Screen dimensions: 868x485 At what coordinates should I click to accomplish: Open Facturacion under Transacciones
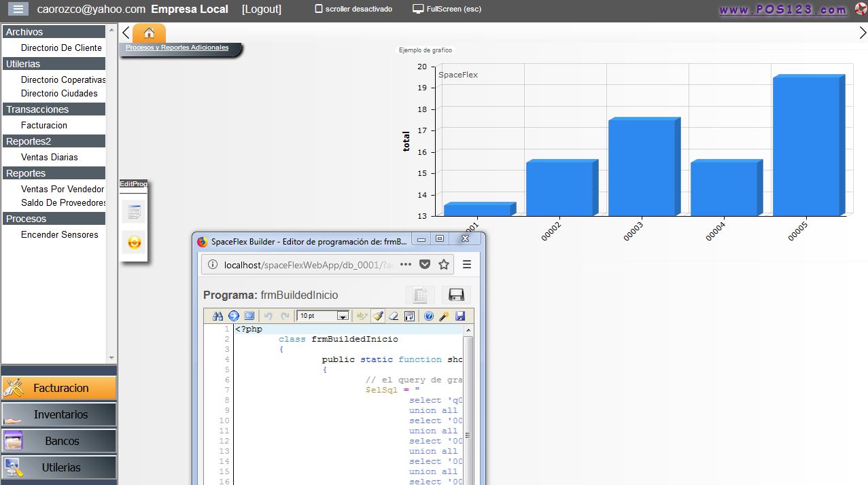44,126
